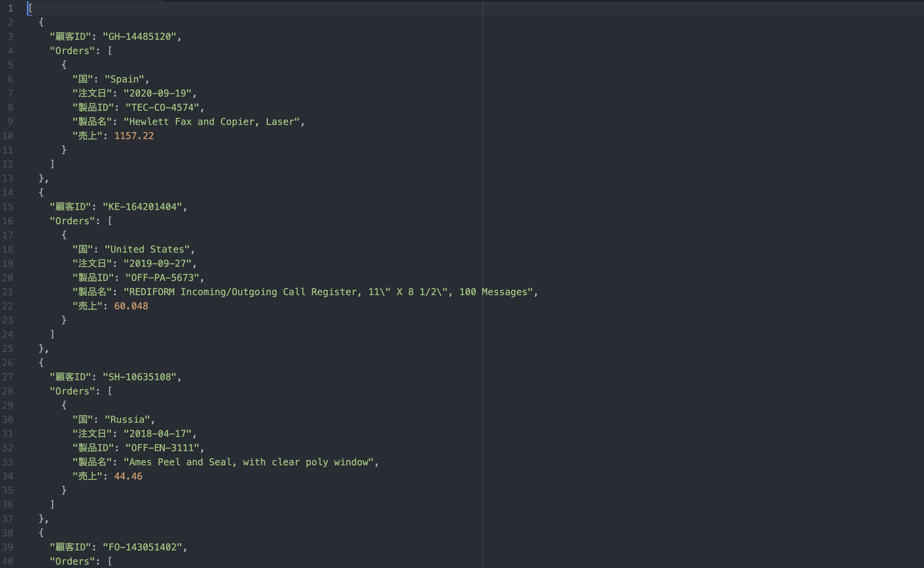924x568 pixels.
Task: Click customer ID "KE-164201404"
Action: 142,207
